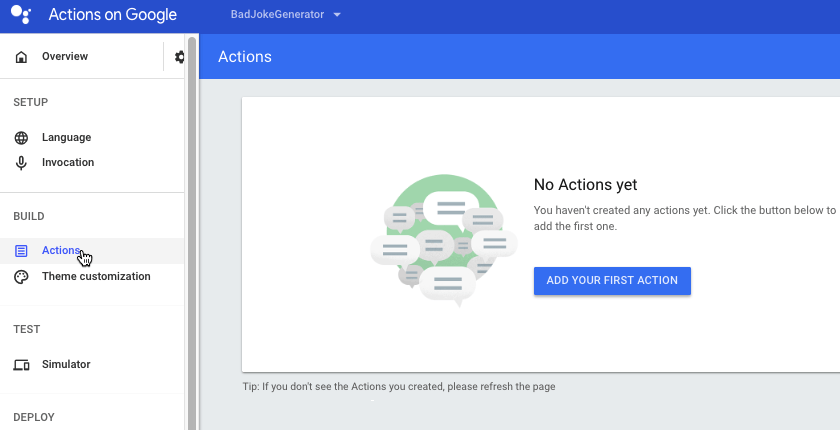Click ADD YOUR FIRST ACTION button

point(612,281)
